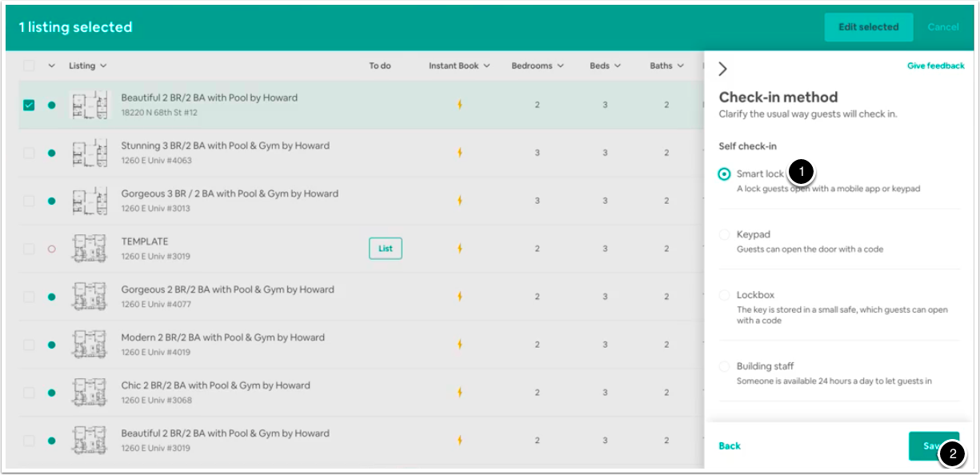980x475 pixels.
Task: Check the 1260 E Univ #3013 listing checkbox
Action: pyautogui.click(x=29, y=201)
